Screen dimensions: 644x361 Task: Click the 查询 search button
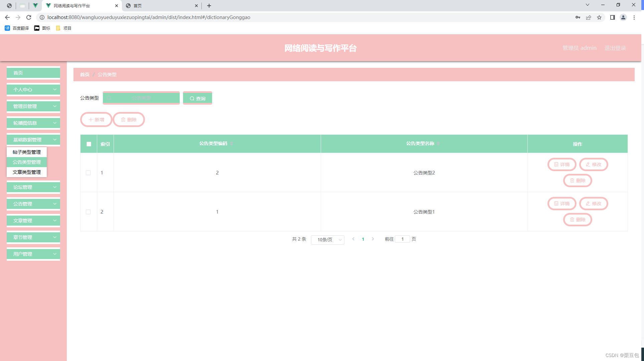click(197, 98)
